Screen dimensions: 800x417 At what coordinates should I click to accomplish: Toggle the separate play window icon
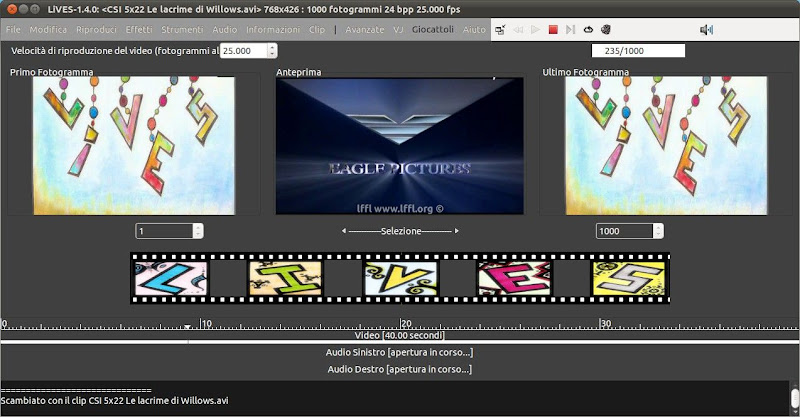(x=500, y=30)
